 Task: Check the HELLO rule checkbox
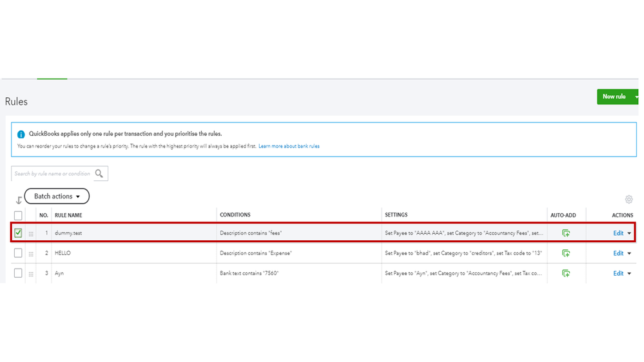coord(18,253)
